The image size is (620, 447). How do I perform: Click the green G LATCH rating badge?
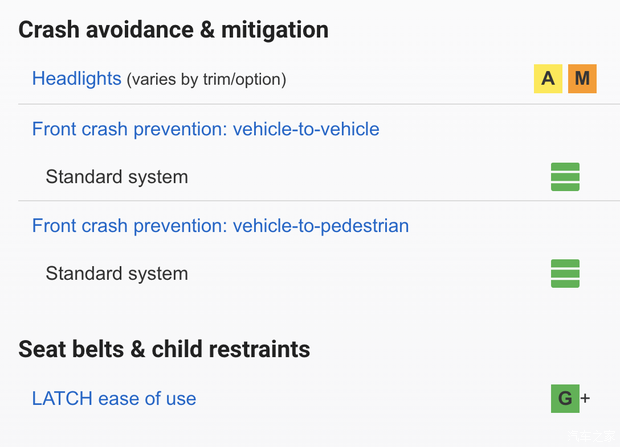pos(565,398)
